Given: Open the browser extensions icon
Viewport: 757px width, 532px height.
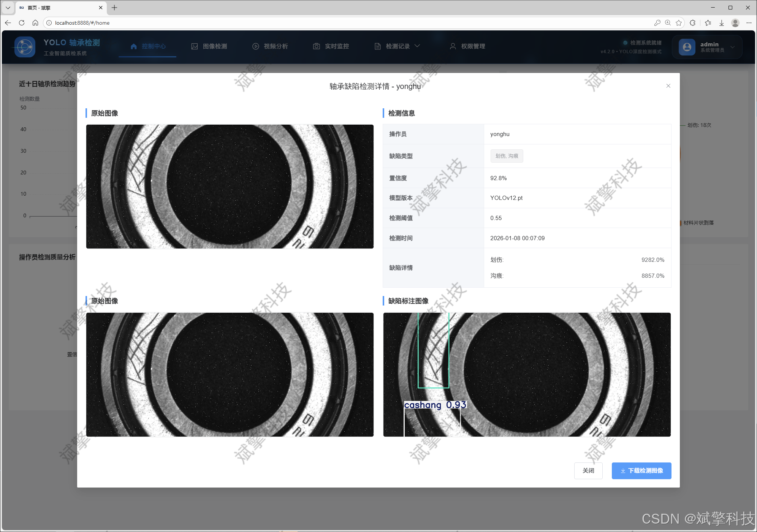Looking at the screenshot, I should click(x=692, y=23).
